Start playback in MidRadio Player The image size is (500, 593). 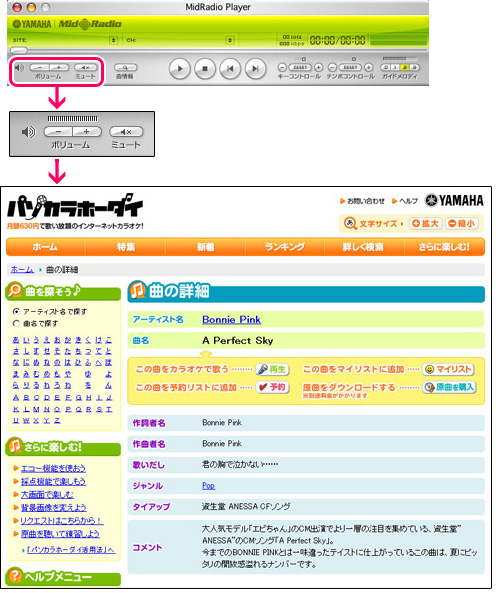pos(179,69)
